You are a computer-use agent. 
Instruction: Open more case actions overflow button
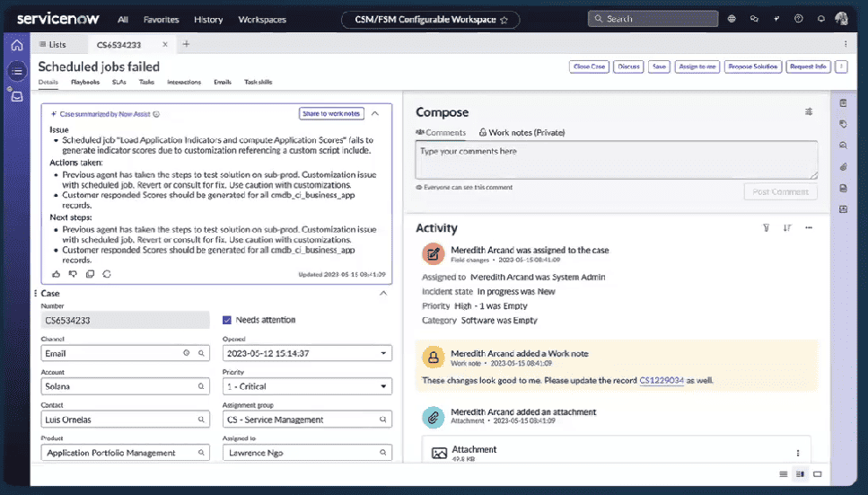(841, 66)
